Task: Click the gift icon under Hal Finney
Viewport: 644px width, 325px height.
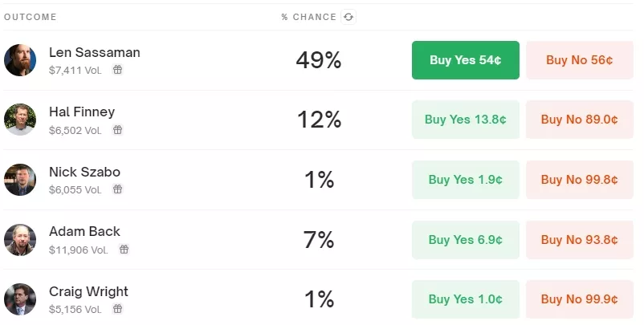Action: (x=117, y=130)
